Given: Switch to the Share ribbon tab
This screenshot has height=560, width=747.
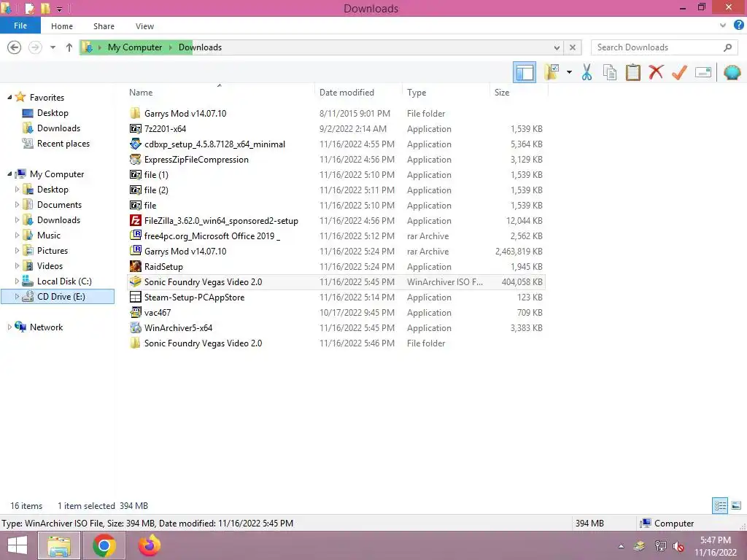Looking at the screenshot, I should [104, 26].
